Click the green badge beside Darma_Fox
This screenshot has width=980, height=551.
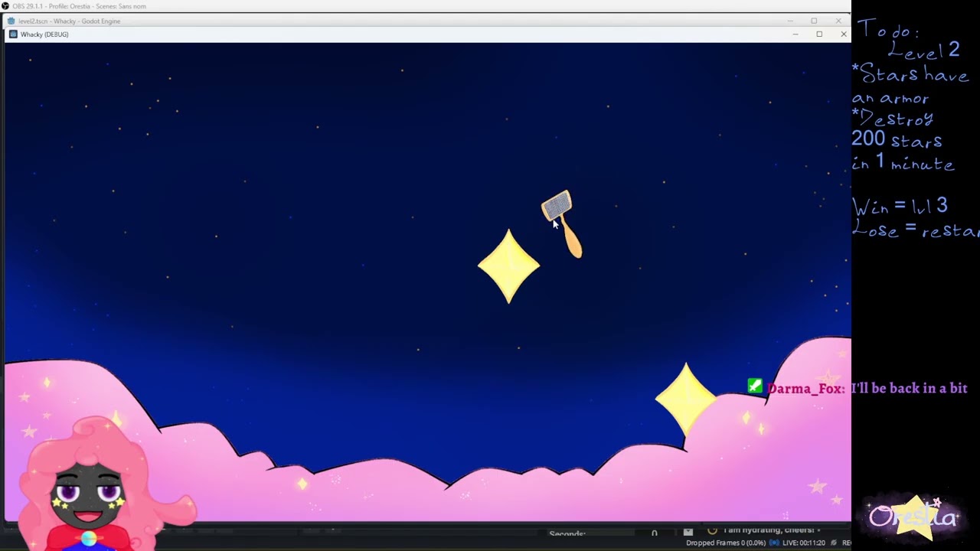(x=755, y=386)
